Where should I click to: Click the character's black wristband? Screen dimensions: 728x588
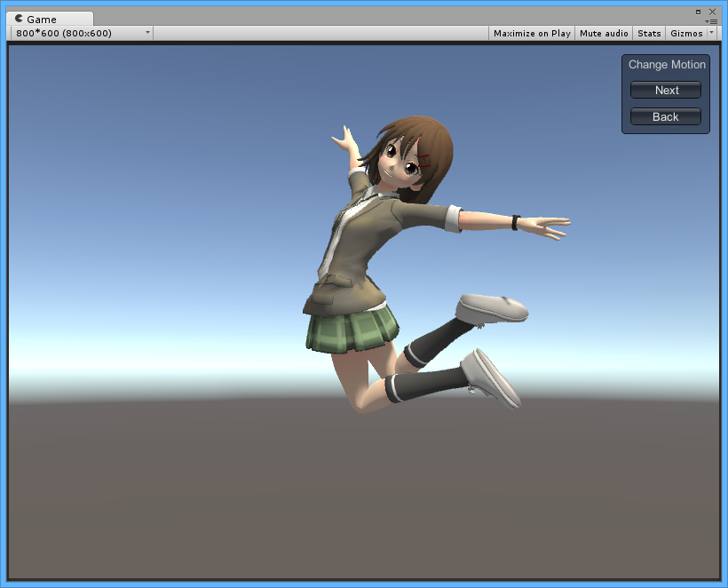[x=515, y=222]
